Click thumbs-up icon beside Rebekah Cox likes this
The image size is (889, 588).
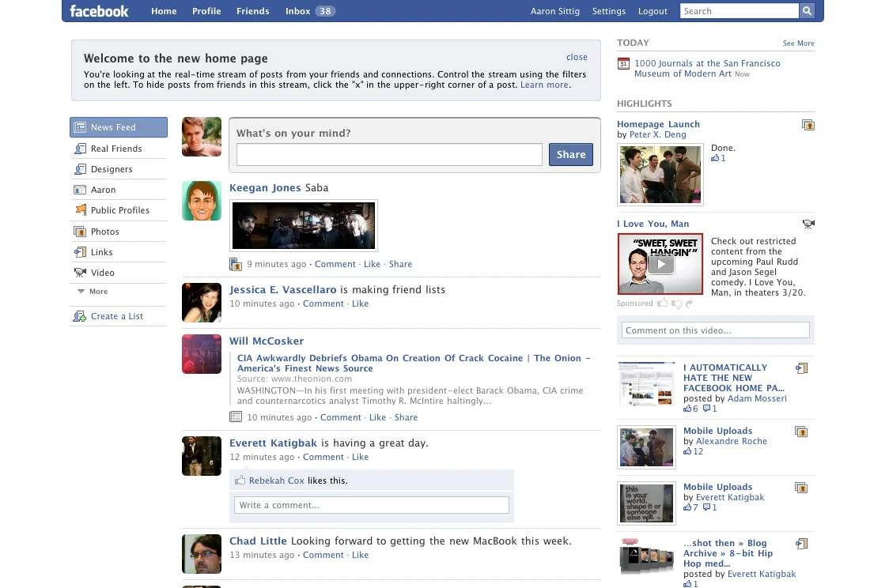tap(240, 481)
